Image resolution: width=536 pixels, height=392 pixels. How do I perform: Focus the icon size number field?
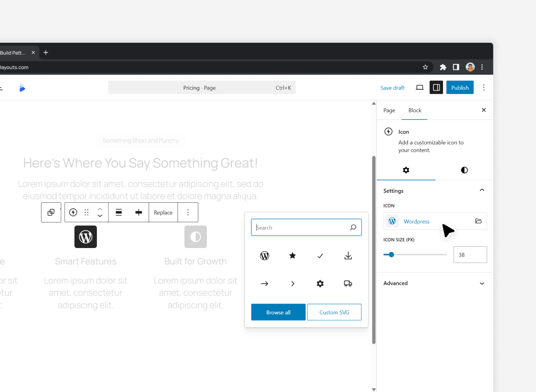pos(470,254)
